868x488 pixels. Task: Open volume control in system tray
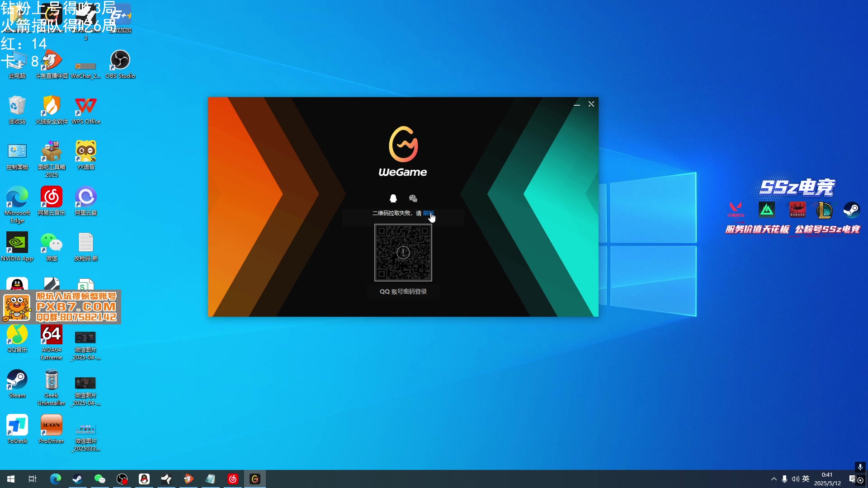point(795,479)
